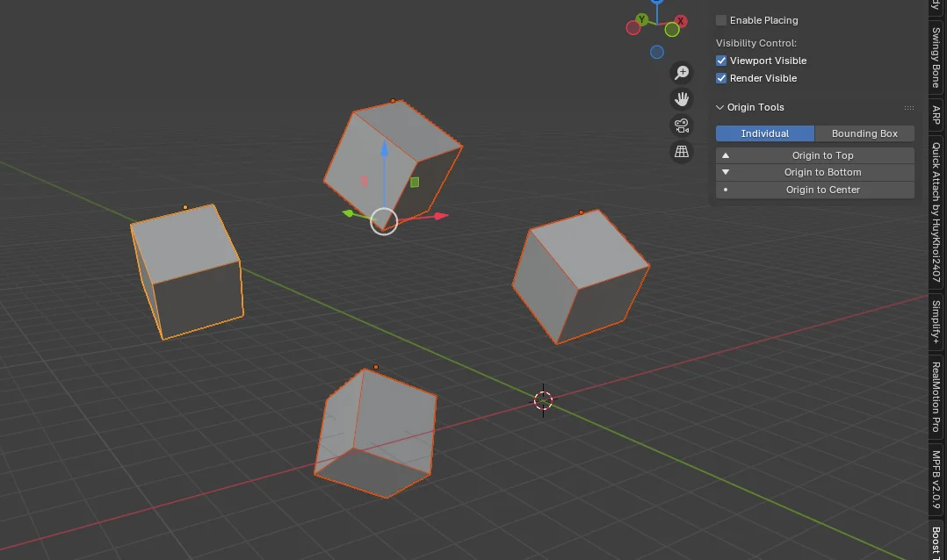Open the ARP sidebar tab
This screenshot has width=947, height=560.
point(936,116)
